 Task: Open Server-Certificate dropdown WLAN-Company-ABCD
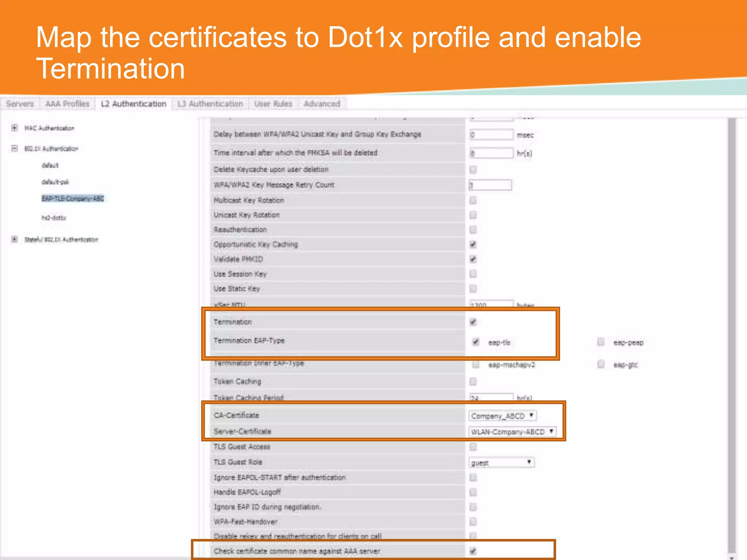[x=512, y=432]
